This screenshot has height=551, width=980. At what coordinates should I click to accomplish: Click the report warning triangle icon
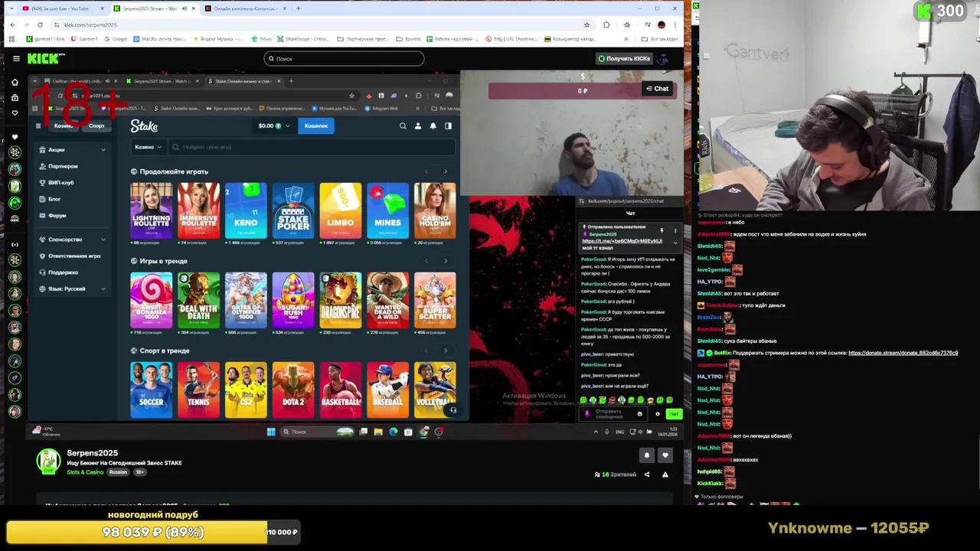point(665,474)
